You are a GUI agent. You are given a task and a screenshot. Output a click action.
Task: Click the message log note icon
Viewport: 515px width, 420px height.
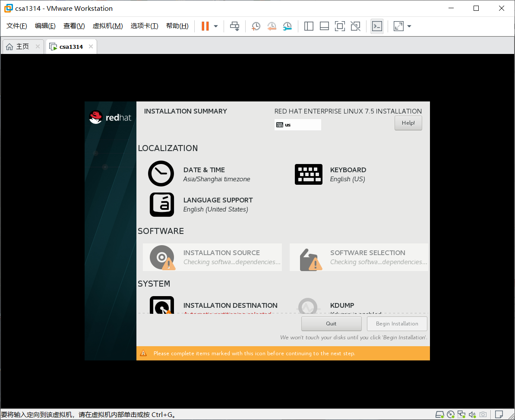coord(499,415)
